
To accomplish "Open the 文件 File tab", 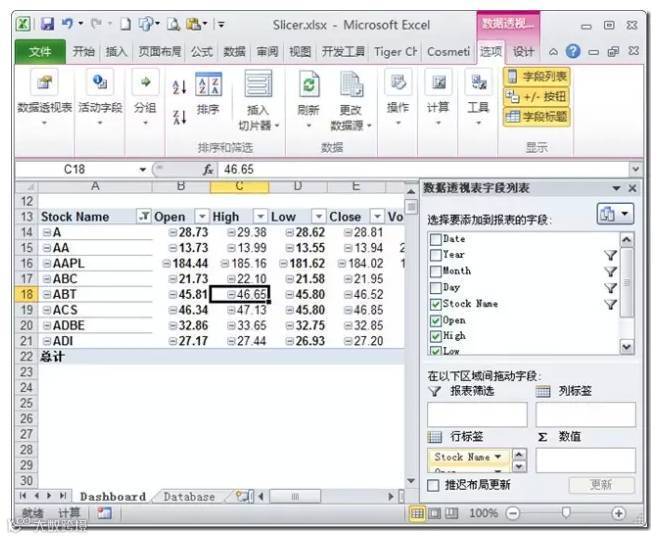I will pos(40,52).
